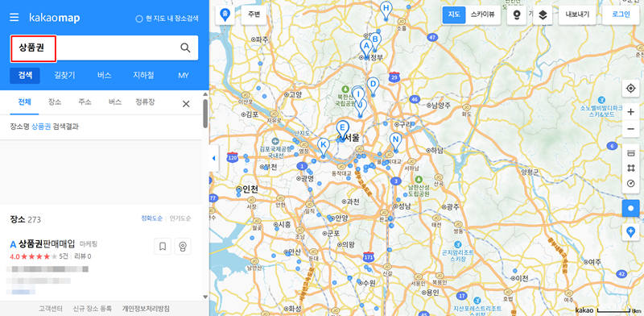
Task: Center map on current location icon
Action: tap(630, 89)
